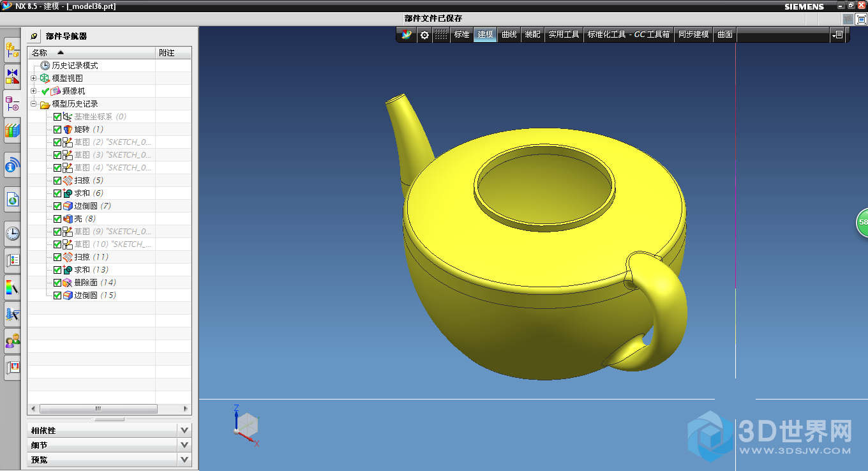Click the navigator scrollbar left arrow
This screenshot has height=471, width=868.
tap(33, 408)
